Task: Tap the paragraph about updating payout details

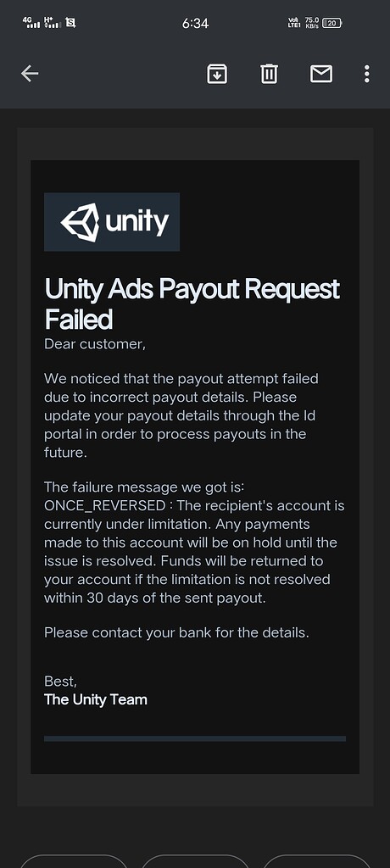Action: click(x=181, y=415)
